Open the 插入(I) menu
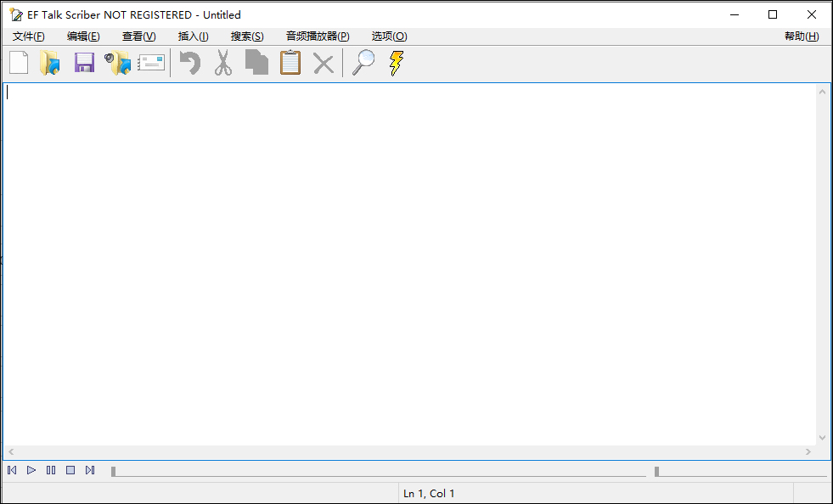833x504 pixels. pos(194,36)
